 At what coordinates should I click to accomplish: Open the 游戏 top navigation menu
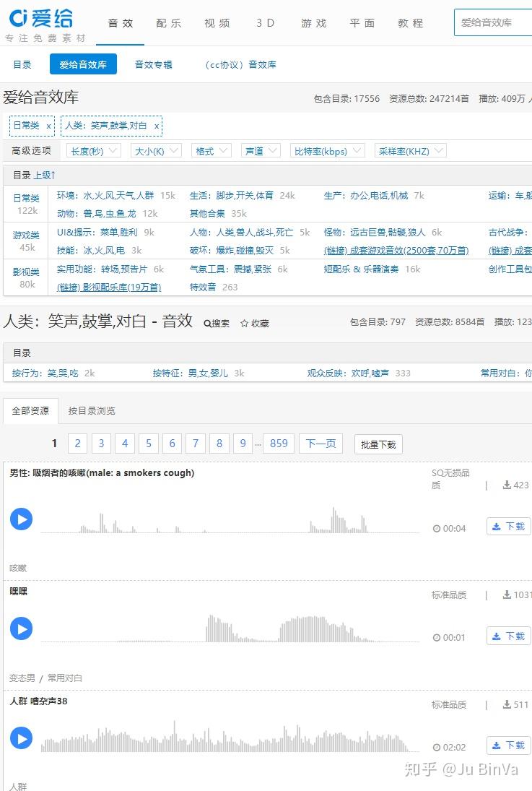point(314,23)
